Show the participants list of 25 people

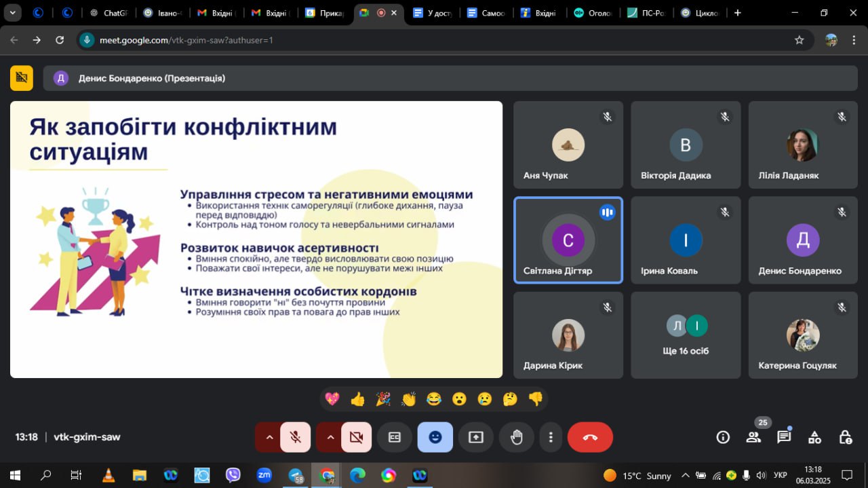(x=753, y=437)
